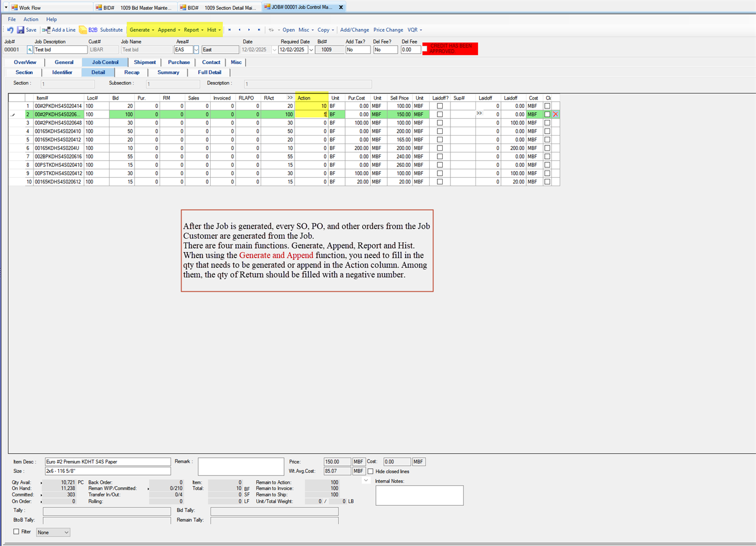The height and width of the screenshot is (546, 756).
Task: Check the Filter checkbox
Action: pos(16,531)
